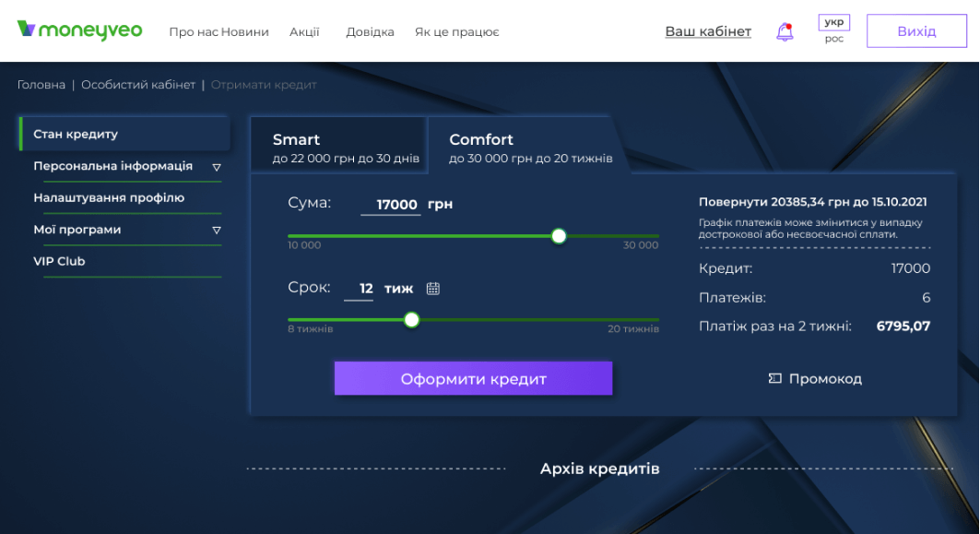Go to Головна breadcrumb
Viewport: 980px width, 534px height.
41,85
